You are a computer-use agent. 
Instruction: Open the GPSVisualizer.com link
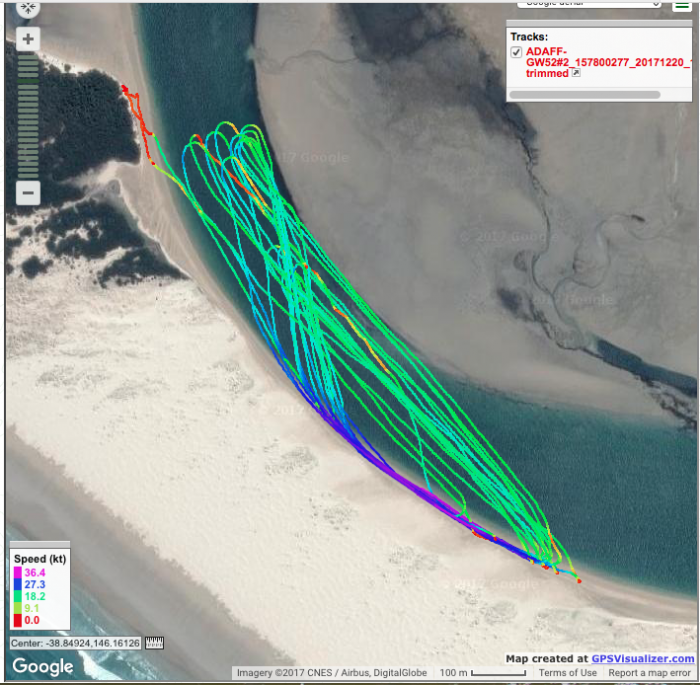[x=642, y=658]
